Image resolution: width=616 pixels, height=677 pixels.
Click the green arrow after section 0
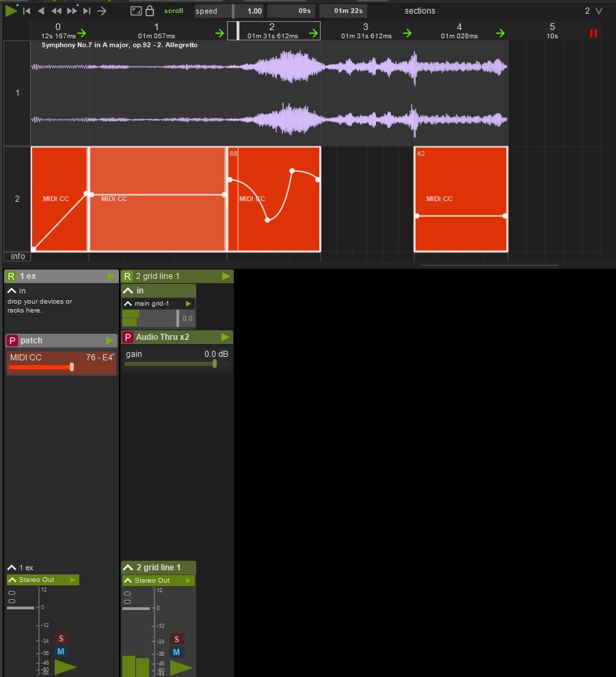coord(81,33)
